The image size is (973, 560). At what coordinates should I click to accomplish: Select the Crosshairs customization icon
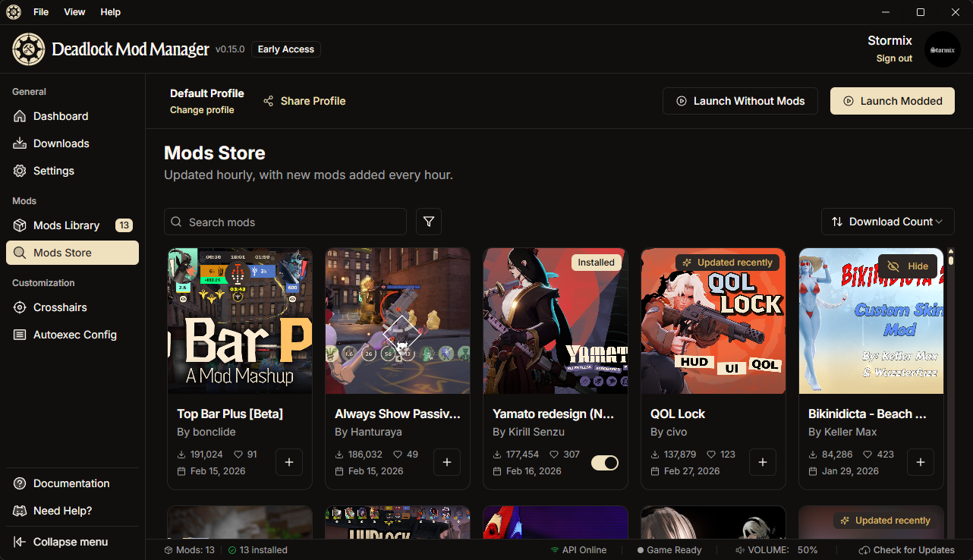[20, 307]
